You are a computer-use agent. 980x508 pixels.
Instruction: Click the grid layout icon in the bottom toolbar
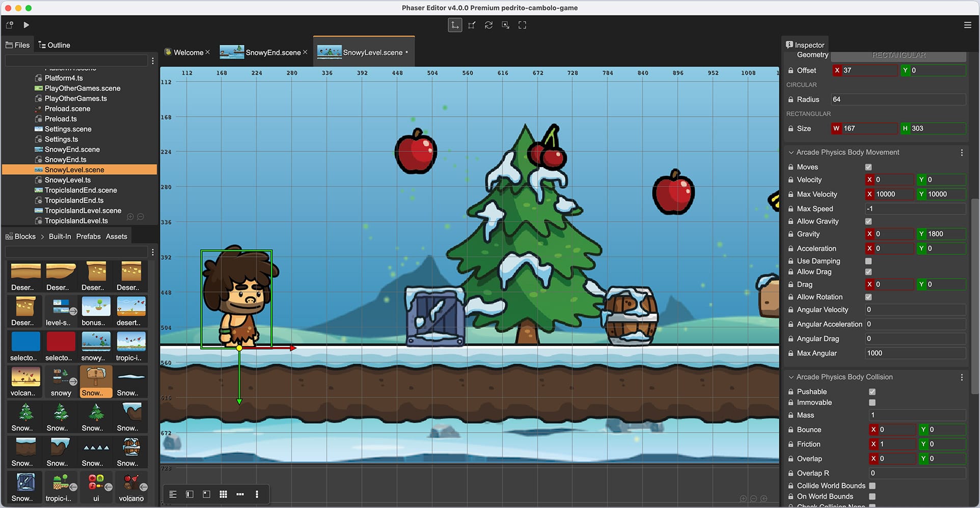coord(223,494)
